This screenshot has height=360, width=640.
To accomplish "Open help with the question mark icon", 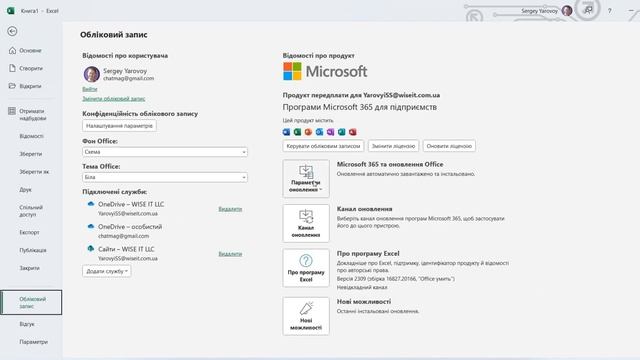I will pos(609,11).
